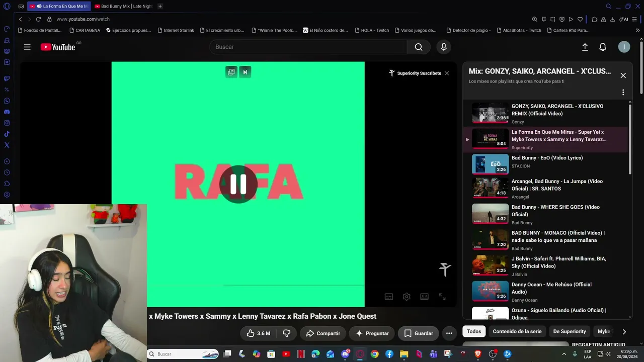Screen dimensions: 644x362
Task: Open a new browser tab with plus button
Action: pos(160,6)
